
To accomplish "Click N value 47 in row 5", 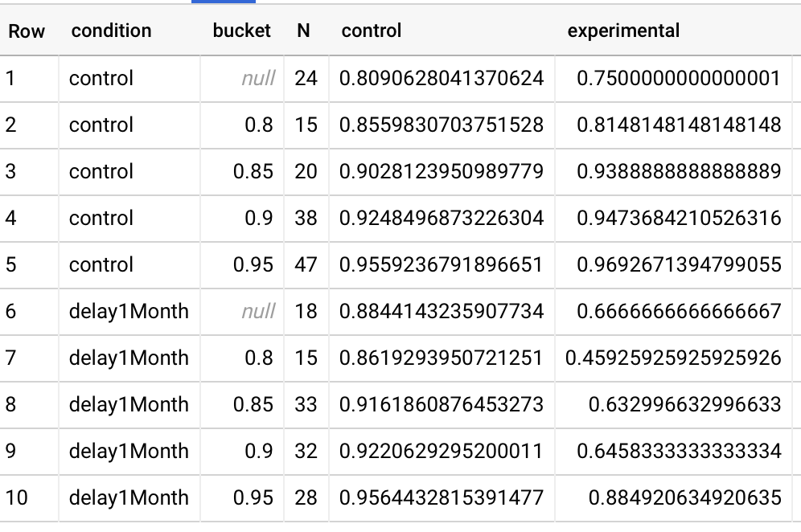I will click(x=306, y=265).
